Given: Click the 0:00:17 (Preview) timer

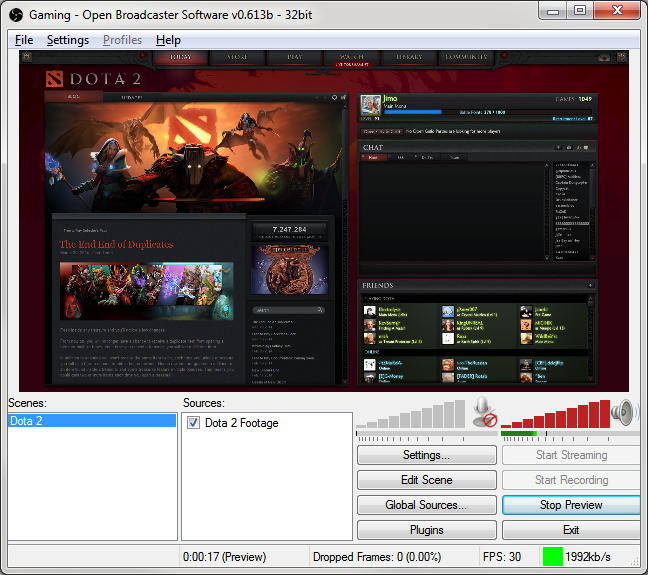Looking at the screenshot, I should click(x=224, y=557).
